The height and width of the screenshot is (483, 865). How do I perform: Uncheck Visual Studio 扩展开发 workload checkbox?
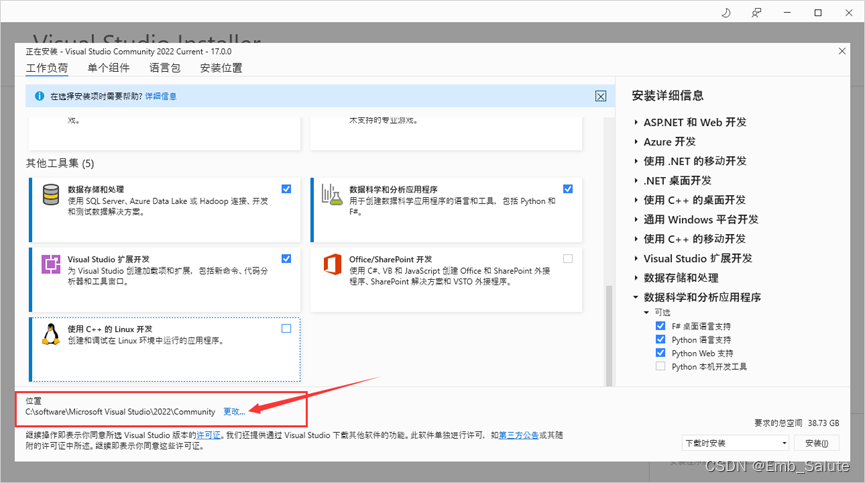point(286,259)
